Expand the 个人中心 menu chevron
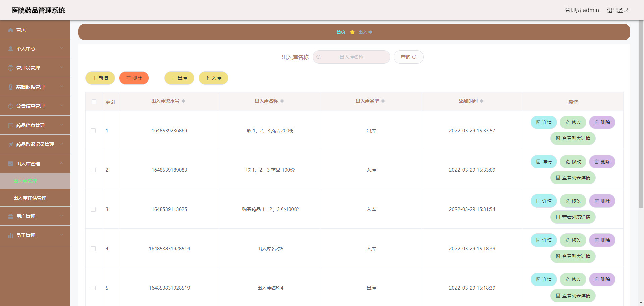Image resolution: width=644 pixels, height=306 pixels. [62, 48]
